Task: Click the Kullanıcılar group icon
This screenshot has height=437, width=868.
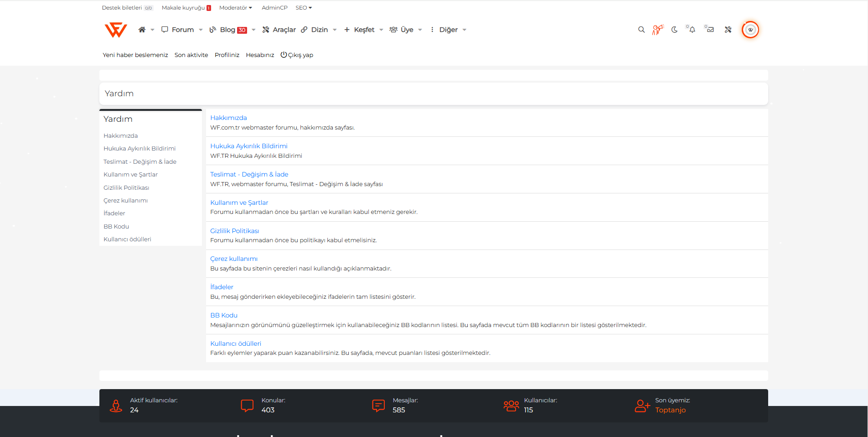Action: [511, 406]
